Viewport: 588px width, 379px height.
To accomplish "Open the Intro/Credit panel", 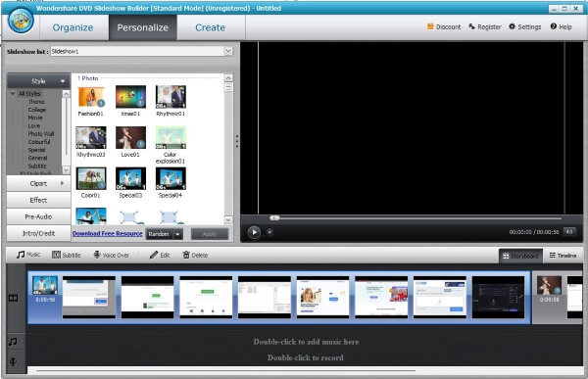I will pyautogui.click(x=38, y=233).
